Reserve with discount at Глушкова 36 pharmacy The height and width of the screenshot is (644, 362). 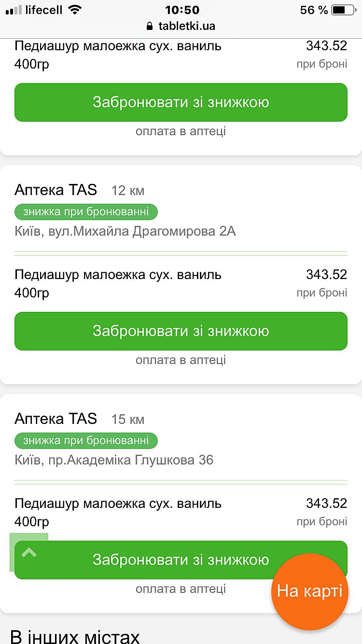181,560
